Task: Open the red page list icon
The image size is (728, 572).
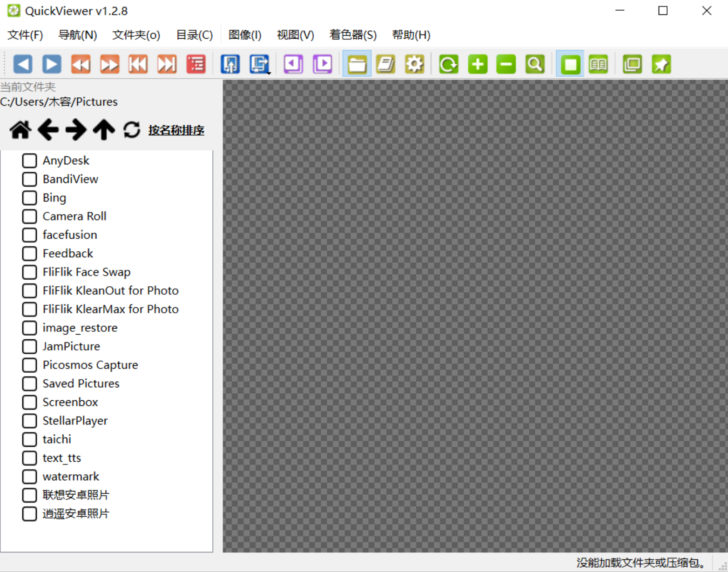Action: (x=196, y=64)
